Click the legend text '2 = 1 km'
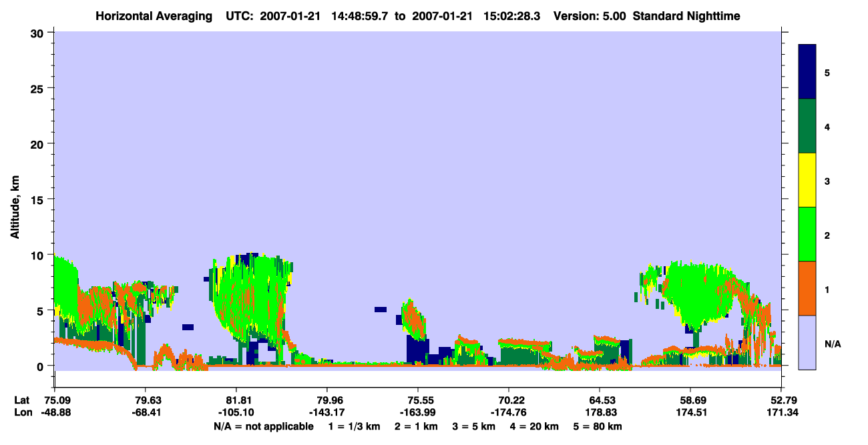The width and height of the screenshot is (868, 445). [415, 426]
